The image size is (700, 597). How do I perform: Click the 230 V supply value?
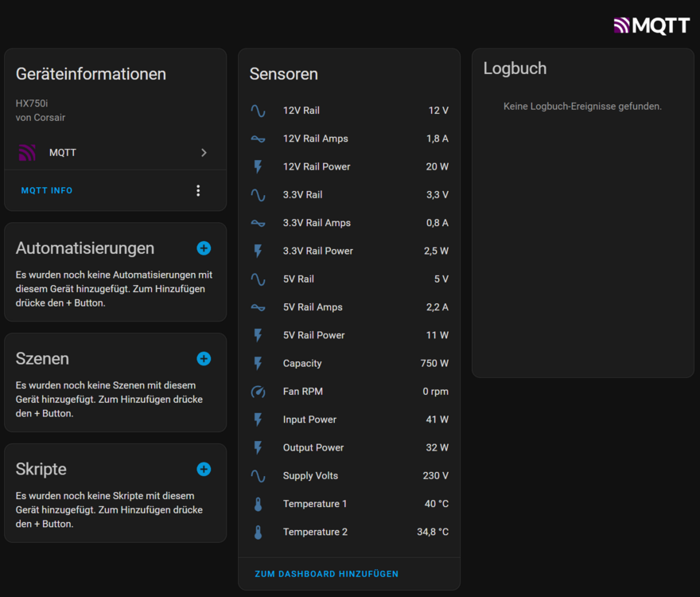point(436,476)
